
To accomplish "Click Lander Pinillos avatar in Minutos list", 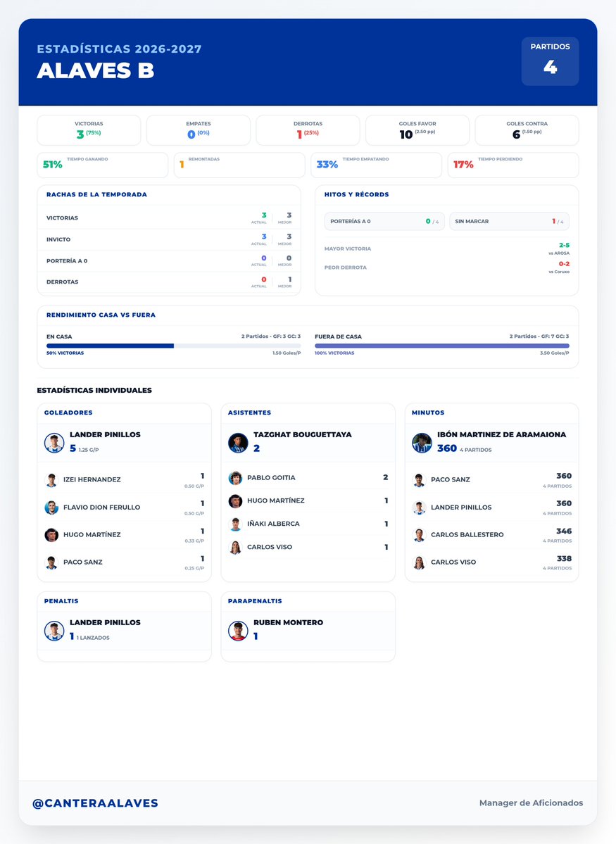I will coord(419,507).
